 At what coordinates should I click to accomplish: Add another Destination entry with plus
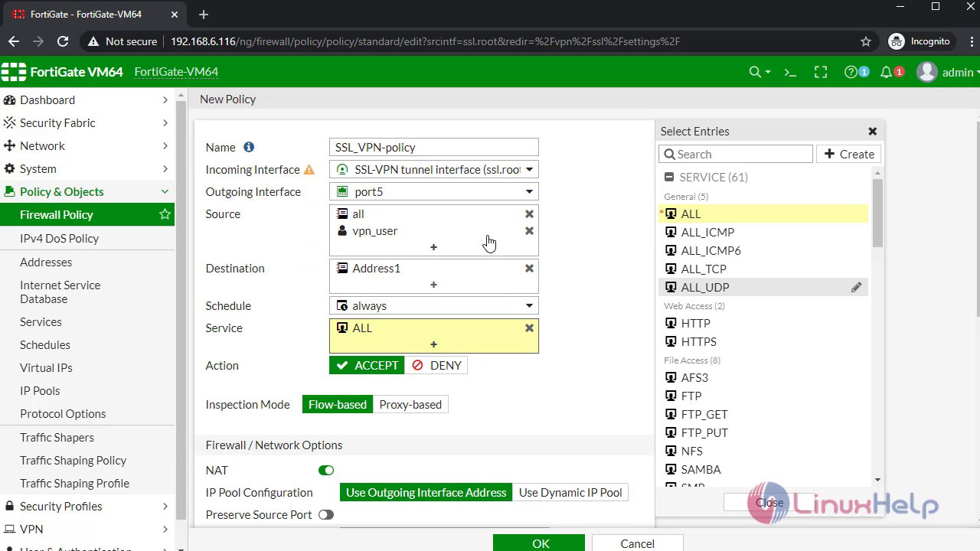point(433,285)
